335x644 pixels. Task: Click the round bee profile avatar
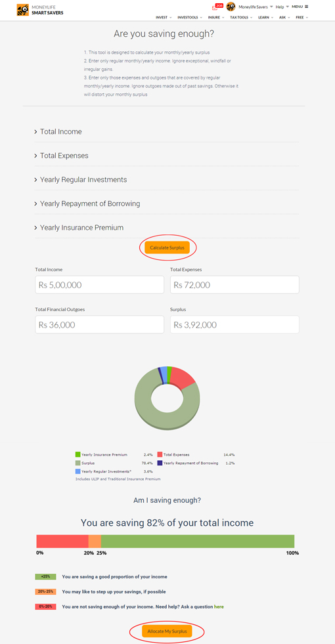[x=231, y=7]
